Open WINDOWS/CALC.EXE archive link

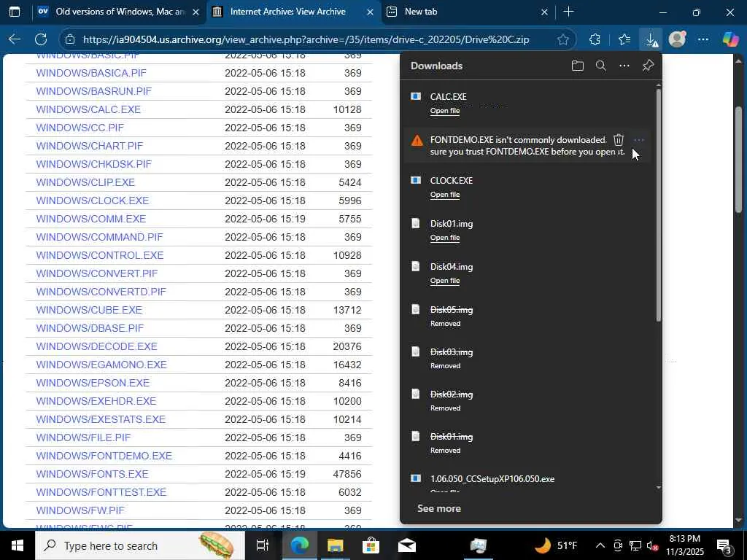(88, 109)
